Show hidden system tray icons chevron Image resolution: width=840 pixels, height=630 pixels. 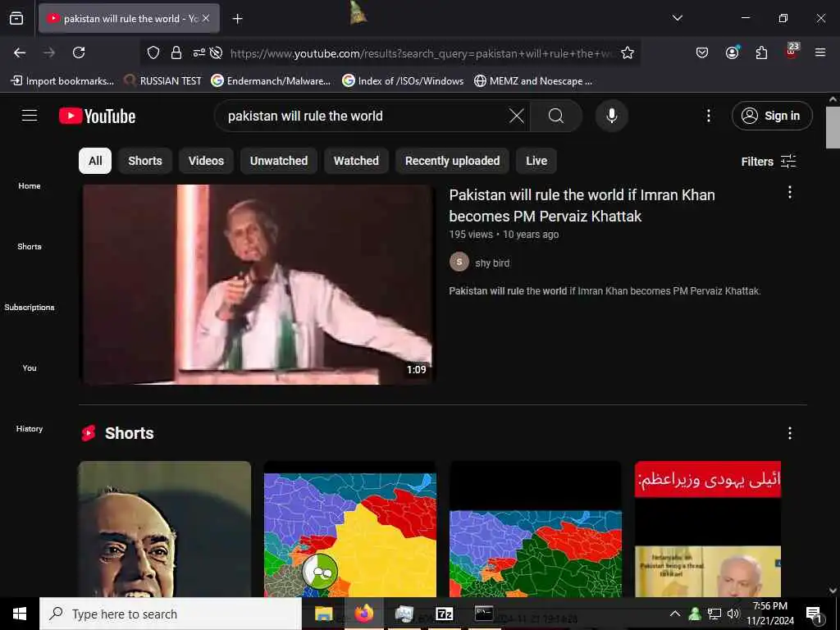click(675, 614)
